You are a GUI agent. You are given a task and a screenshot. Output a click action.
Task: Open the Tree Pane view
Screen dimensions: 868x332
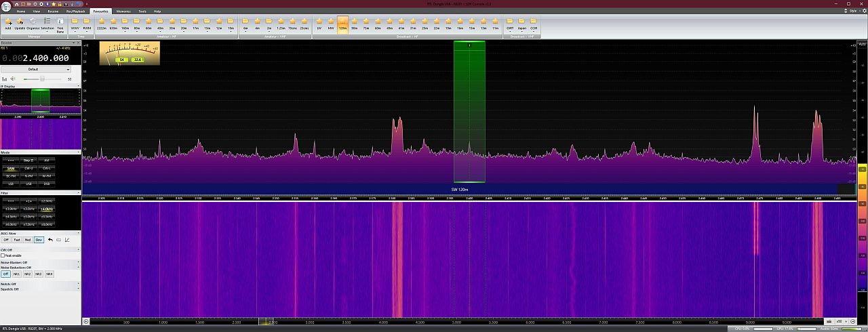pos(60,24)
